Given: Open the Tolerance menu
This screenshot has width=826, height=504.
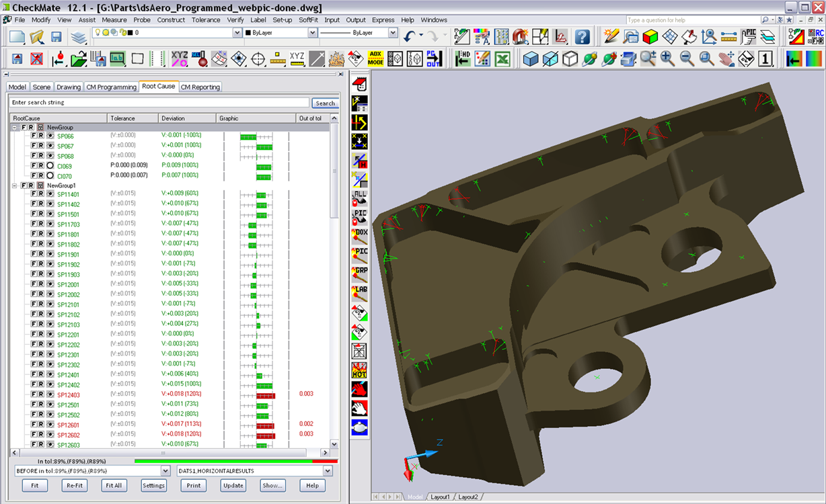Looking at the screenshot, I should tap(206, 20).
